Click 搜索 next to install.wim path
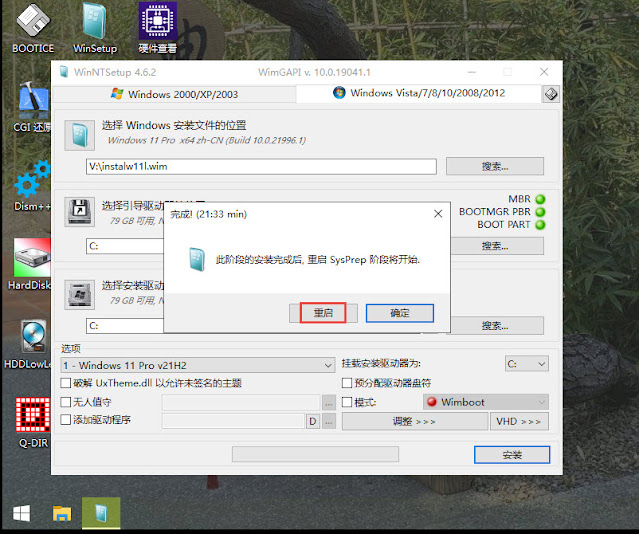 pyautogui.click(x=495, y=166)
